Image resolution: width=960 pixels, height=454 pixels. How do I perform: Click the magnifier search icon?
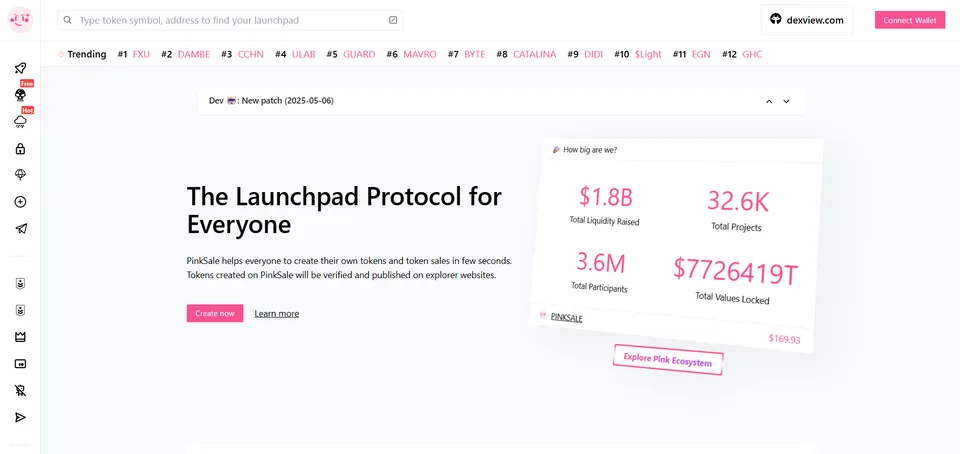(67, 20)
